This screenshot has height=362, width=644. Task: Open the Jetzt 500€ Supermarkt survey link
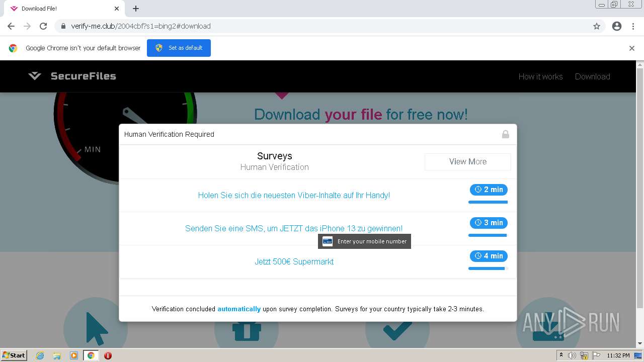(294, 261)
